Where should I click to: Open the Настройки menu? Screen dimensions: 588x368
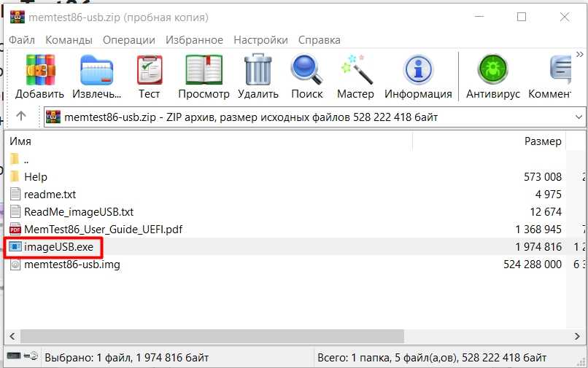[x=260, y=40]
